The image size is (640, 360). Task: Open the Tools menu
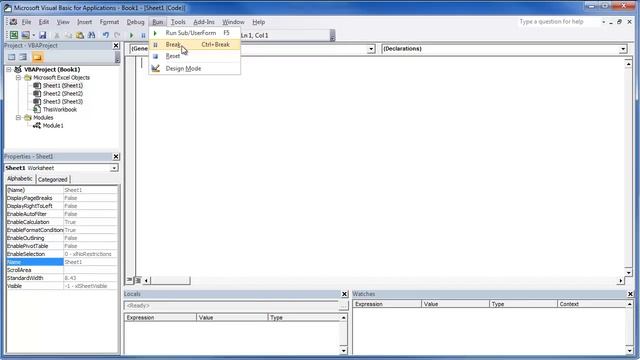point(178,22)
